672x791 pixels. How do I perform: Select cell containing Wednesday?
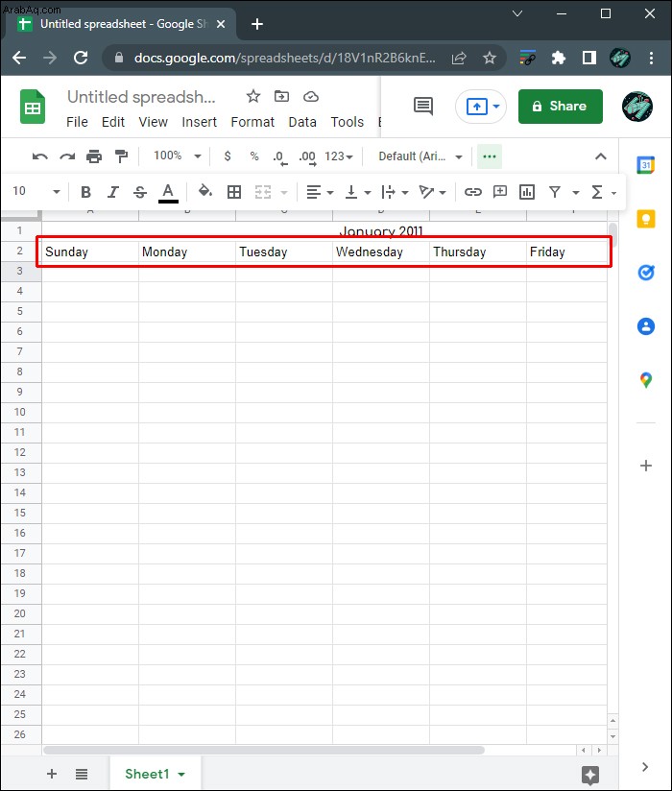point(381,252)
